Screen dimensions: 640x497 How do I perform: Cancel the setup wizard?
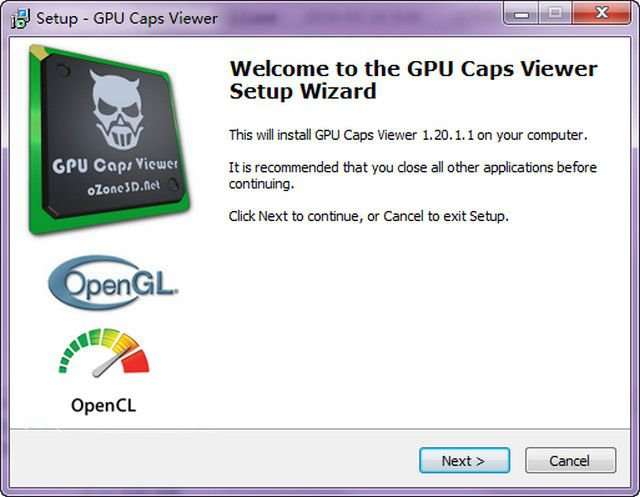570,461
